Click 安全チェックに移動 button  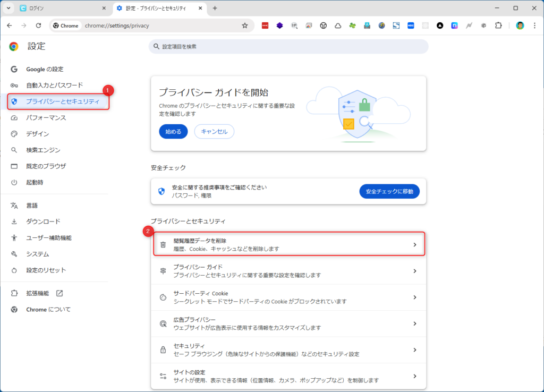pyautogui.click(x=389, y=191)
